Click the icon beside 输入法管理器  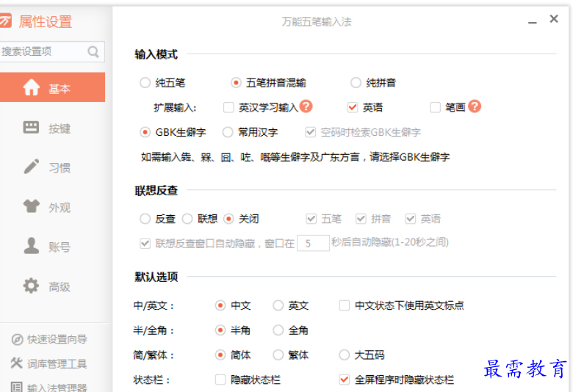17,387
